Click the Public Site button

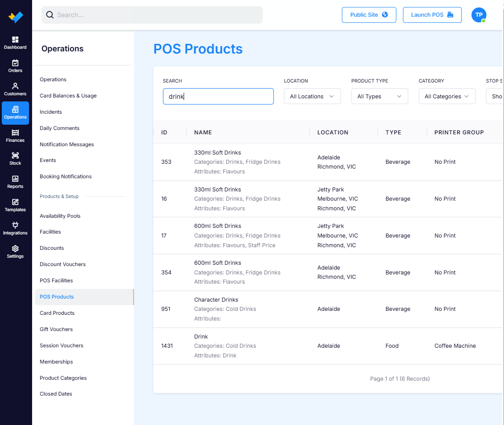[369, 15]
